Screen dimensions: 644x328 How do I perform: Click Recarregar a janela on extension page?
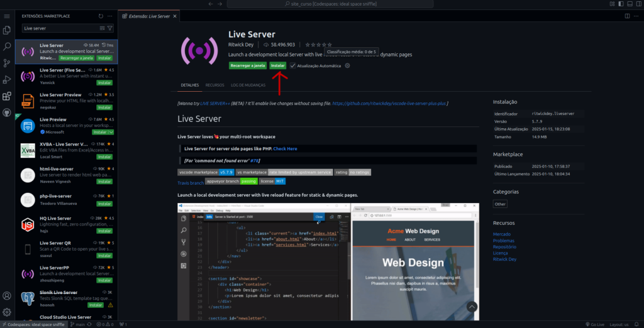pyautogui.click(x=248, y=66)
